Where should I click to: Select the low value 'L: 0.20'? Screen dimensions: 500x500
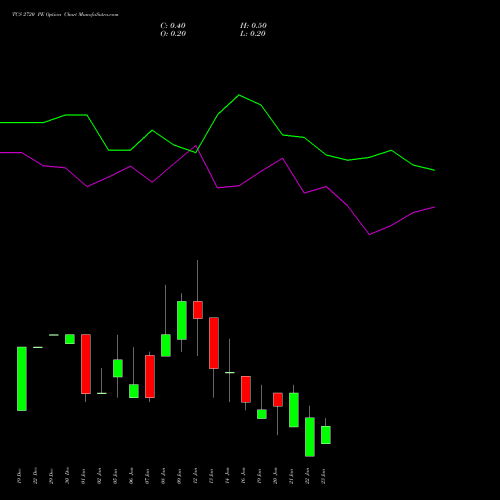[253, 34]
